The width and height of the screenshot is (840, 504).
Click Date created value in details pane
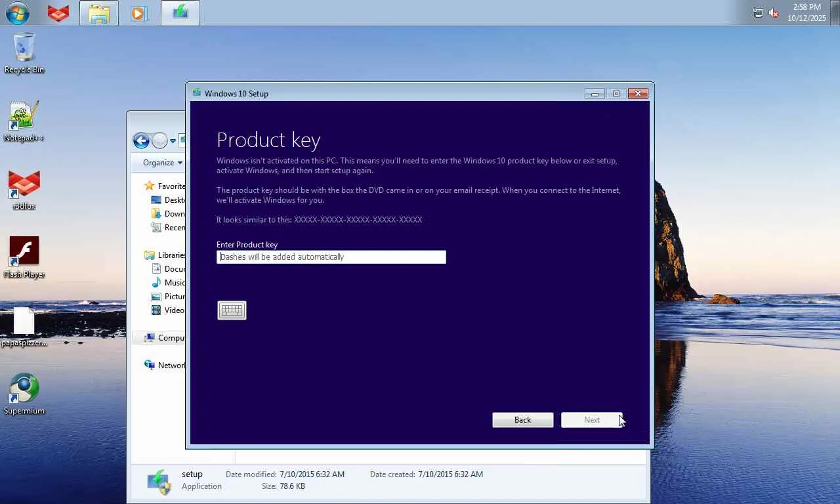click(x=450, y=474)
